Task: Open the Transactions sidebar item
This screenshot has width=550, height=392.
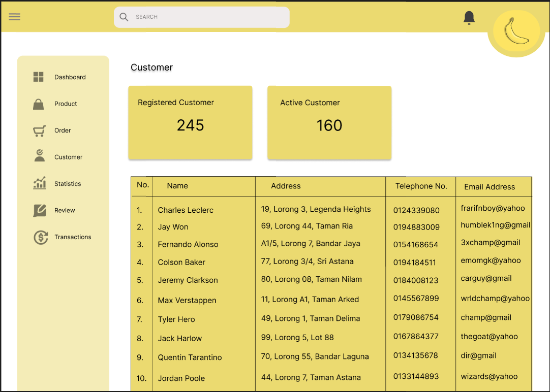Action: click(x=73, y=237)
